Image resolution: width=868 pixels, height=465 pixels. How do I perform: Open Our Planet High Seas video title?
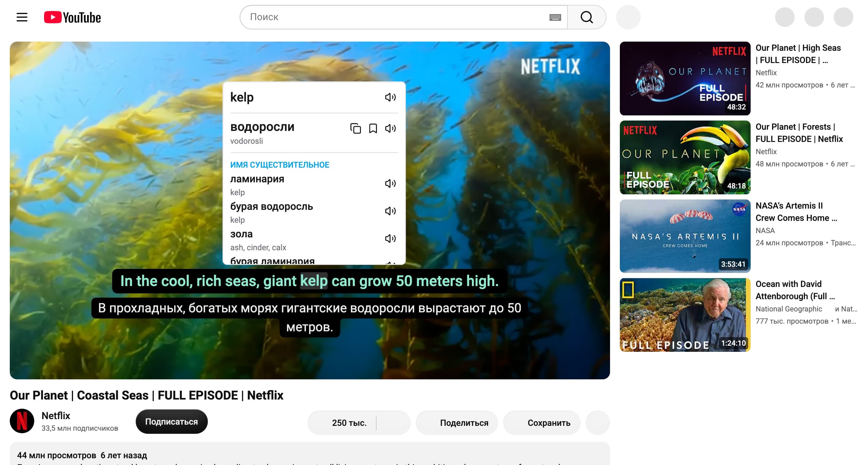(798, 54)
